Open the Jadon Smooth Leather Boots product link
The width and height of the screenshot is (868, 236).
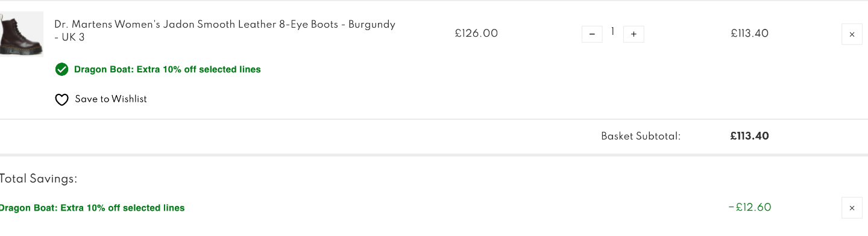coord(225,31)
